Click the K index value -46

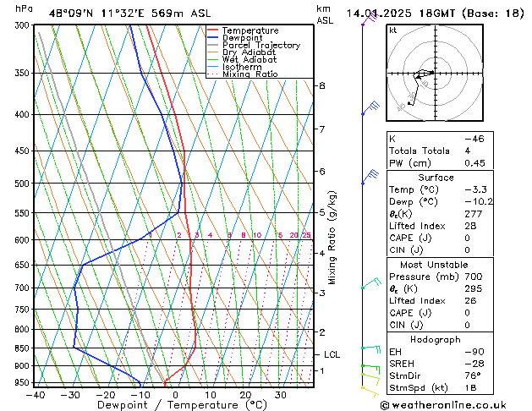(x=474, y=139)
